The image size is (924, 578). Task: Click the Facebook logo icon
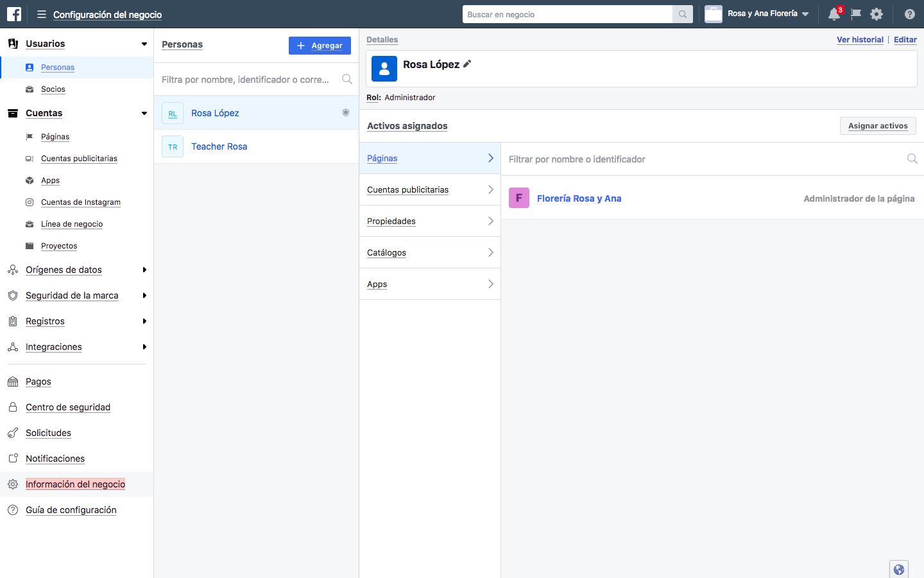(14, 14)
